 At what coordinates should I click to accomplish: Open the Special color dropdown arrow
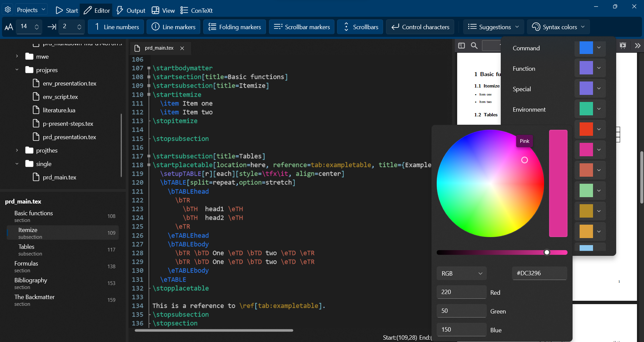pyautogui.click(x=599, y=89)
